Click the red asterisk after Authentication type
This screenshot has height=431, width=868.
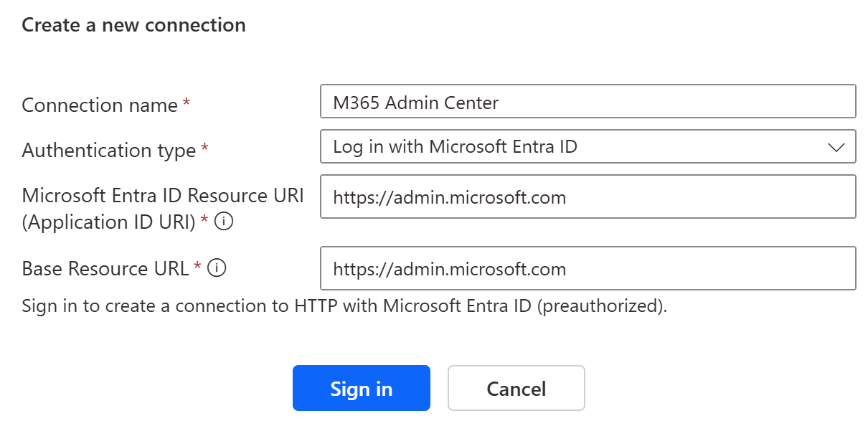205,149
